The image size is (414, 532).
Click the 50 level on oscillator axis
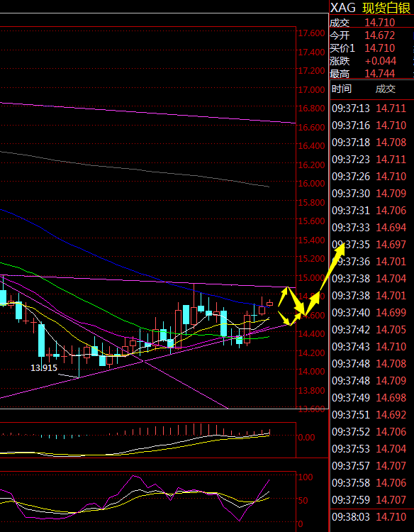[x=303, y=501]
